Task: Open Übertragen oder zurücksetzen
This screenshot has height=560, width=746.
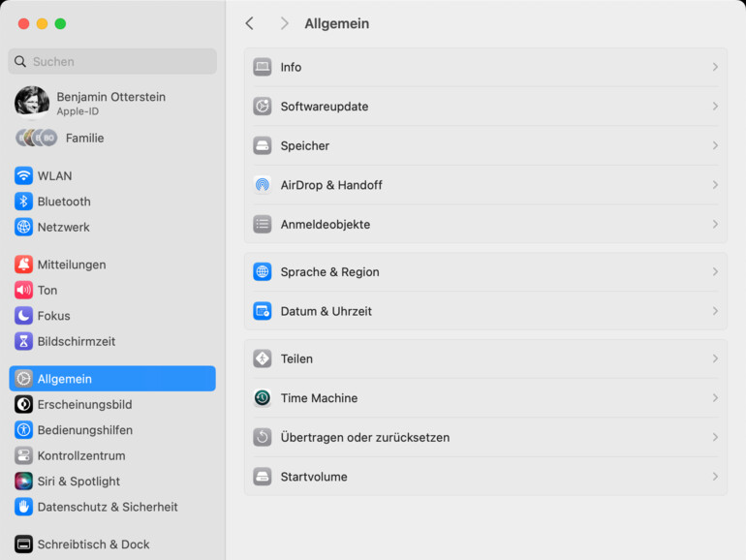Action: 365,438
